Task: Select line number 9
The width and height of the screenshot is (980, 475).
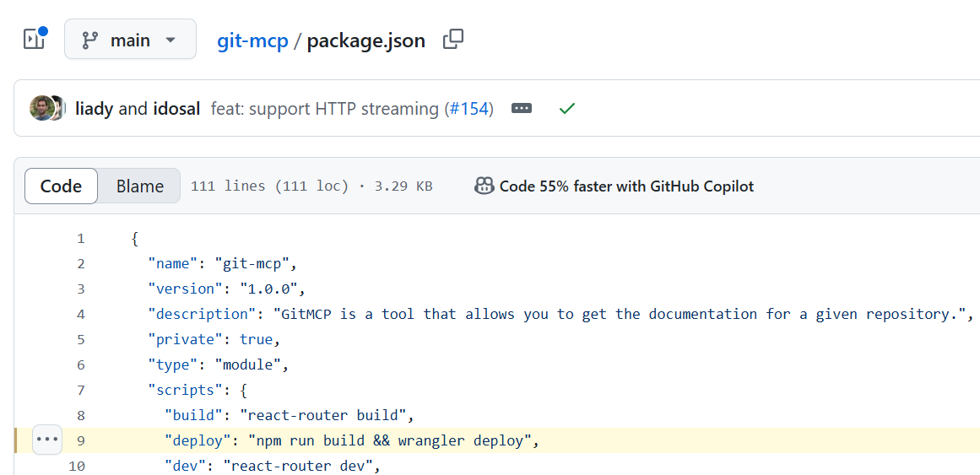Action: tap(81, 440)
